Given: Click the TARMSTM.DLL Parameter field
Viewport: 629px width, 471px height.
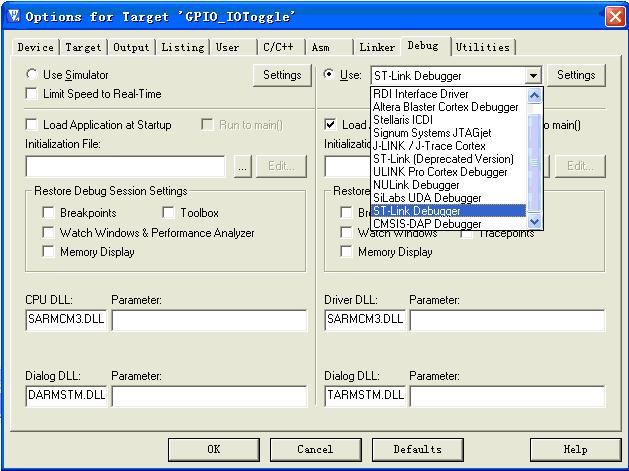Looking at the screenshot, I should point(507,396).
